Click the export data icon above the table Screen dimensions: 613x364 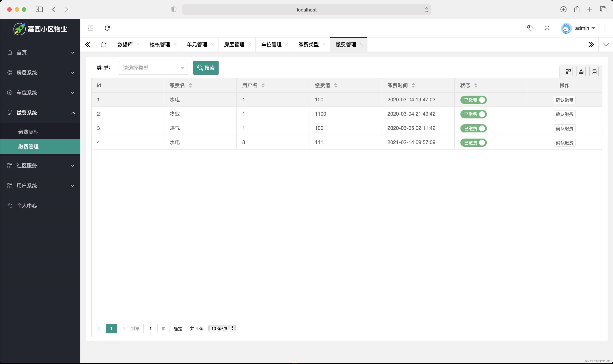point(581,71)
